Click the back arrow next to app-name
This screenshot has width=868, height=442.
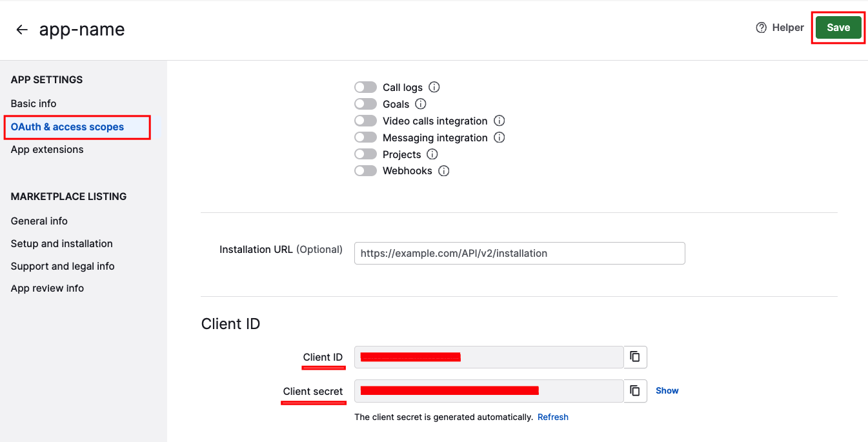click(21, 28)
